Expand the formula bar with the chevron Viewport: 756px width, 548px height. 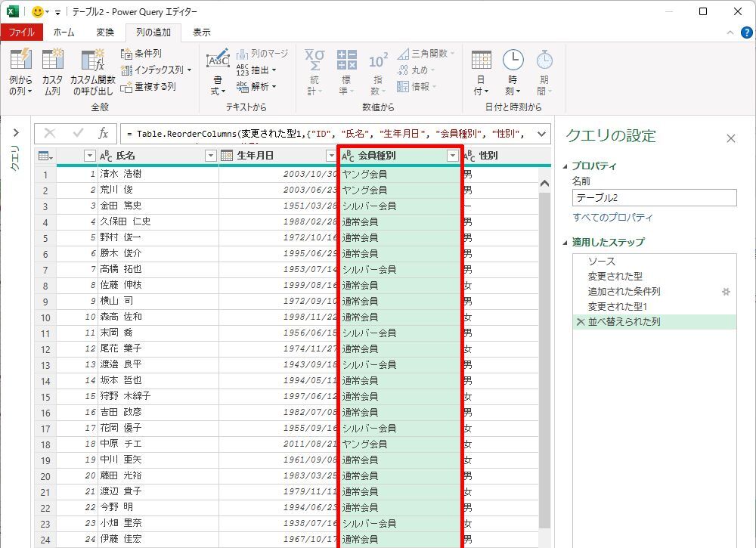pyautogui.click(x=541, y=134)
